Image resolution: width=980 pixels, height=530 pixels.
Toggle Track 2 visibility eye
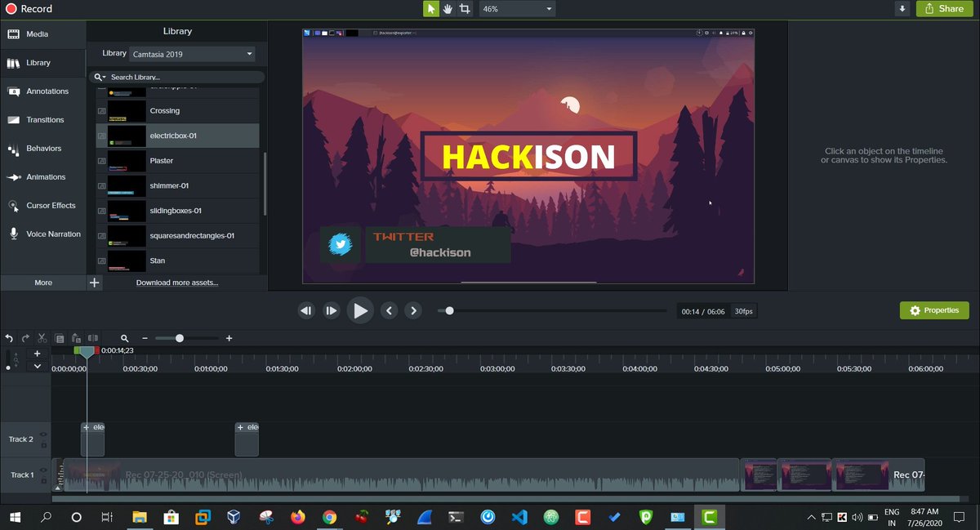click(43, 434)
